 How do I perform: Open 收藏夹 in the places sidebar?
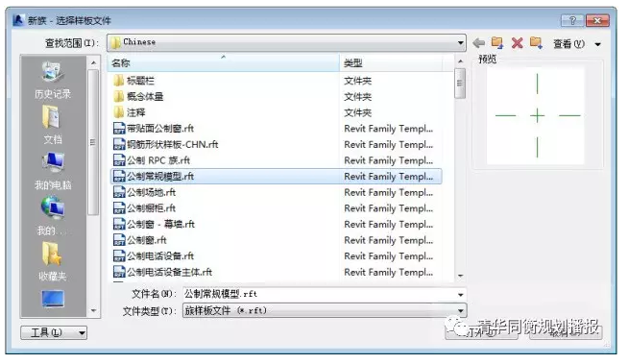[x=53, y=261]
